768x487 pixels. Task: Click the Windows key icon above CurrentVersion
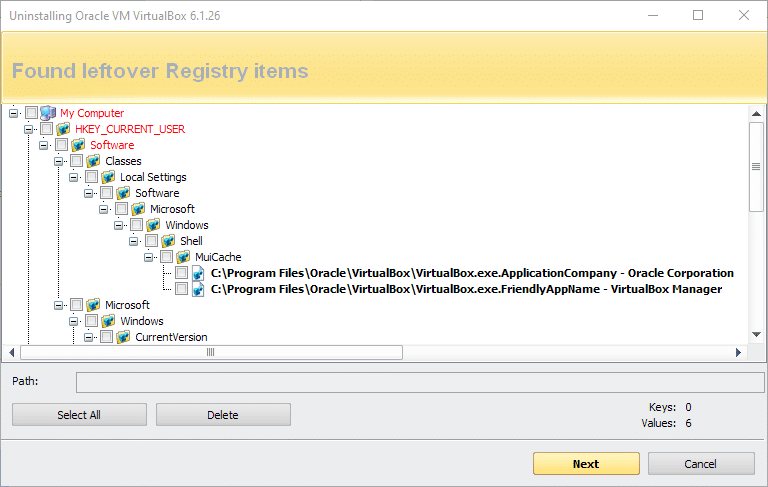(x=108, y=321)
